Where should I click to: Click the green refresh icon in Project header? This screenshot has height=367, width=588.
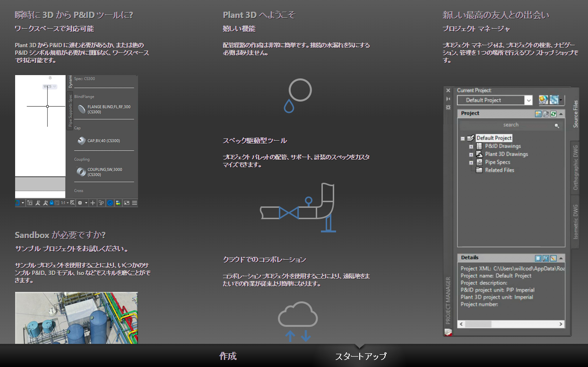tap(553, 114)
